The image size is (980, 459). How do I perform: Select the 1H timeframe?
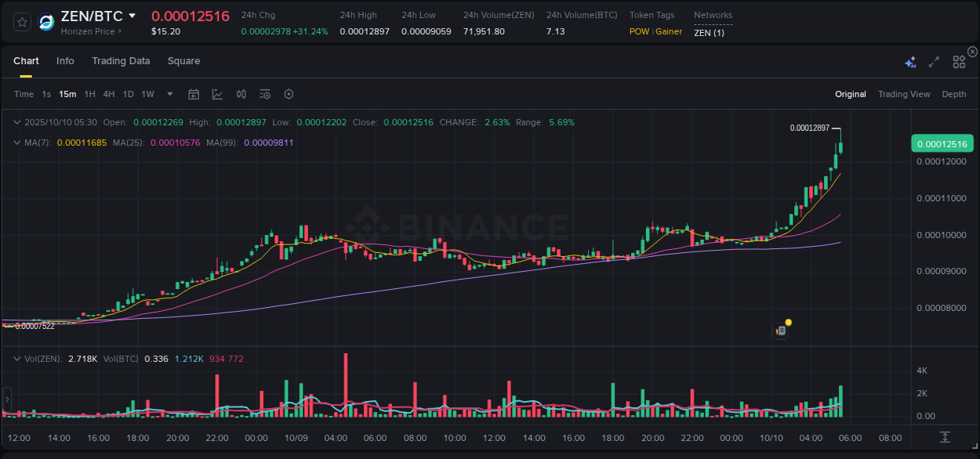(x=89, y=94)
